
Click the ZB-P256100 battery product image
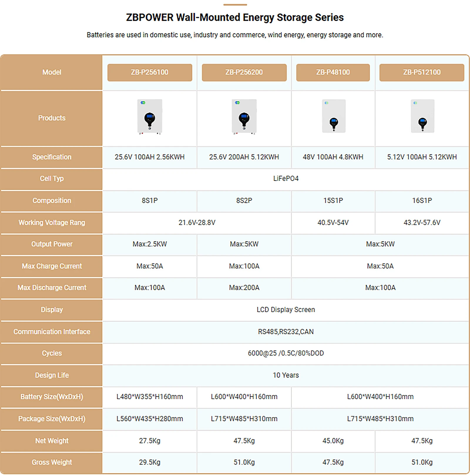point(150,117)
